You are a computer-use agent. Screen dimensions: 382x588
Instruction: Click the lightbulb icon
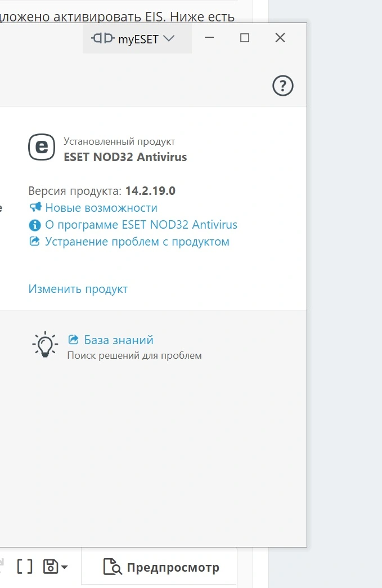coord(45,344)
